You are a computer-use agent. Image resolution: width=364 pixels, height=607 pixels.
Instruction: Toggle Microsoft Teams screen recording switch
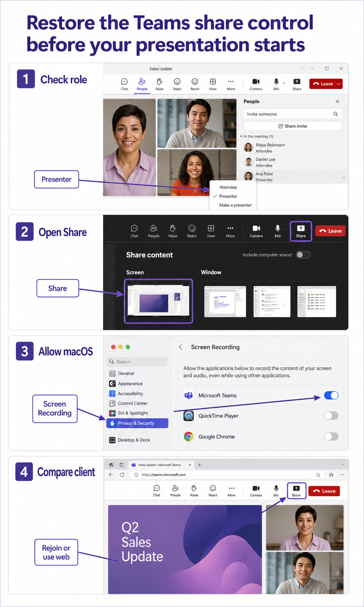click(331, 395)
